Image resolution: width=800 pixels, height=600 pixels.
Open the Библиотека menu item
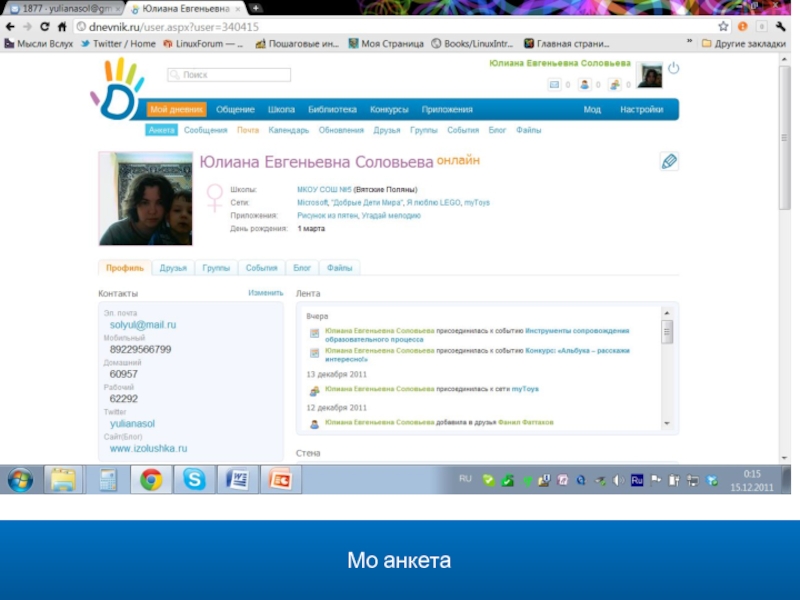click(332, 110)
